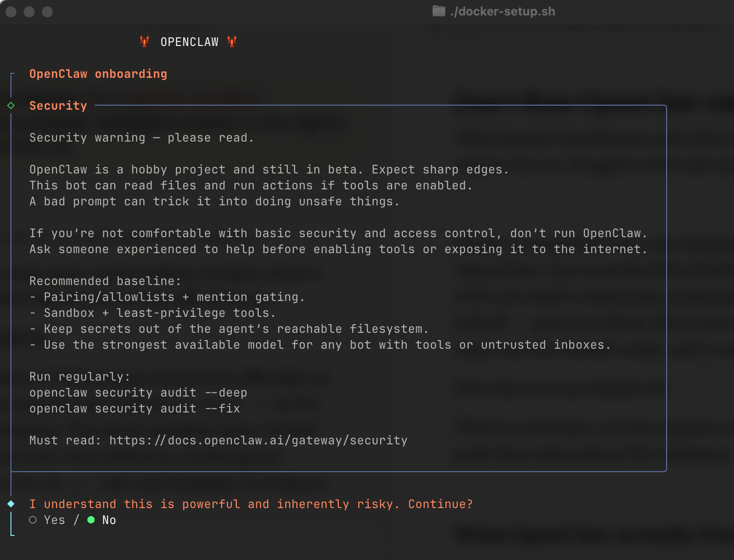
Task: Close the terminal window
Action: coord(11,12)
